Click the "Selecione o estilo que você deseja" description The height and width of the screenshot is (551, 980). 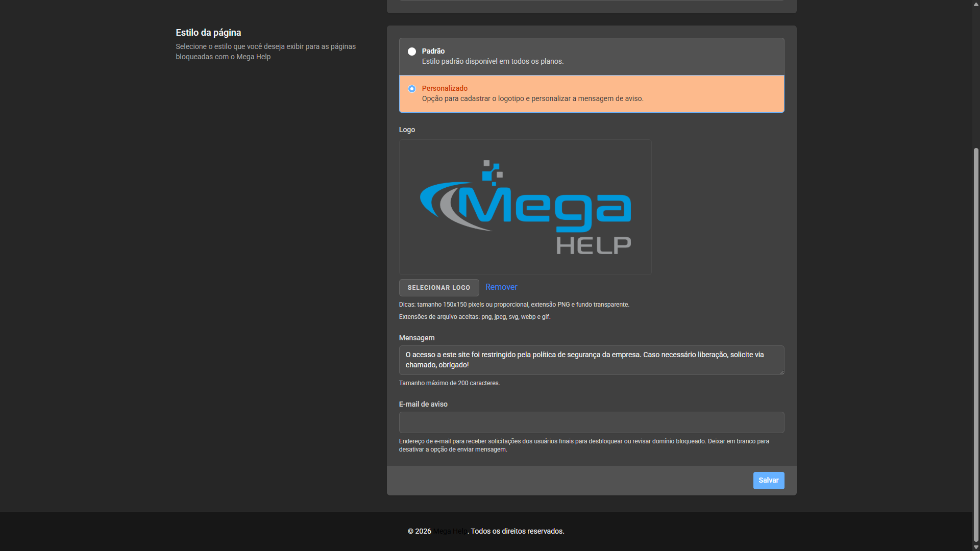[265, 52]
